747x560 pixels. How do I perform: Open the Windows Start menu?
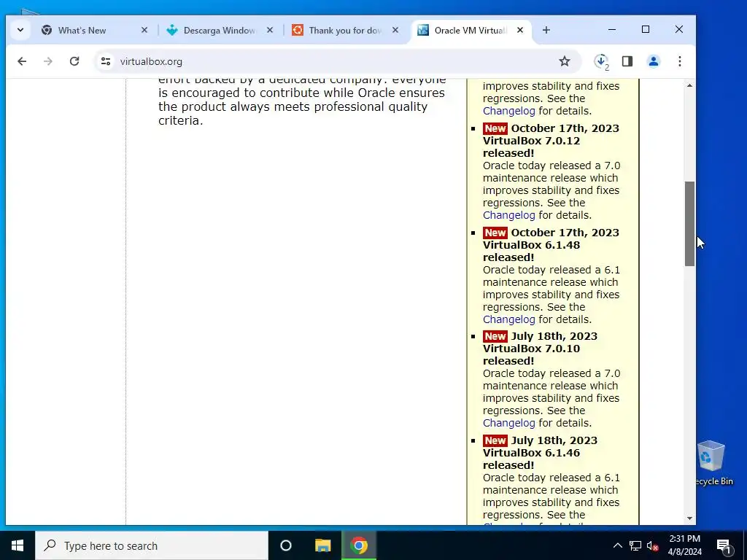tap(18, 545)
